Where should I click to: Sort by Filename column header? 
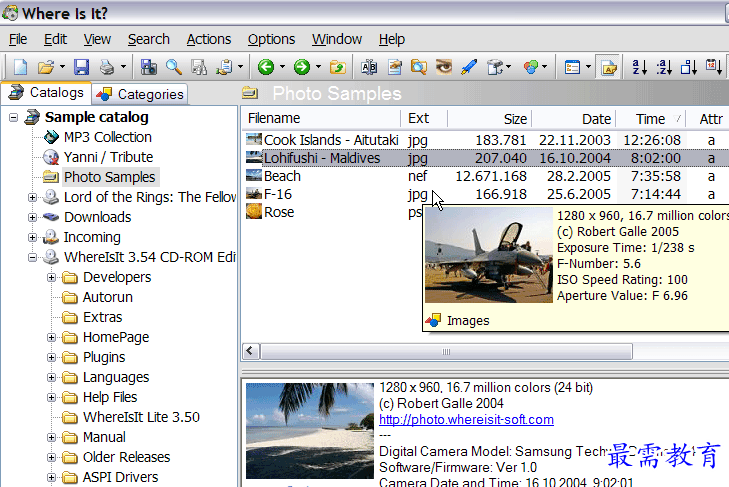(x=321, y=119)
